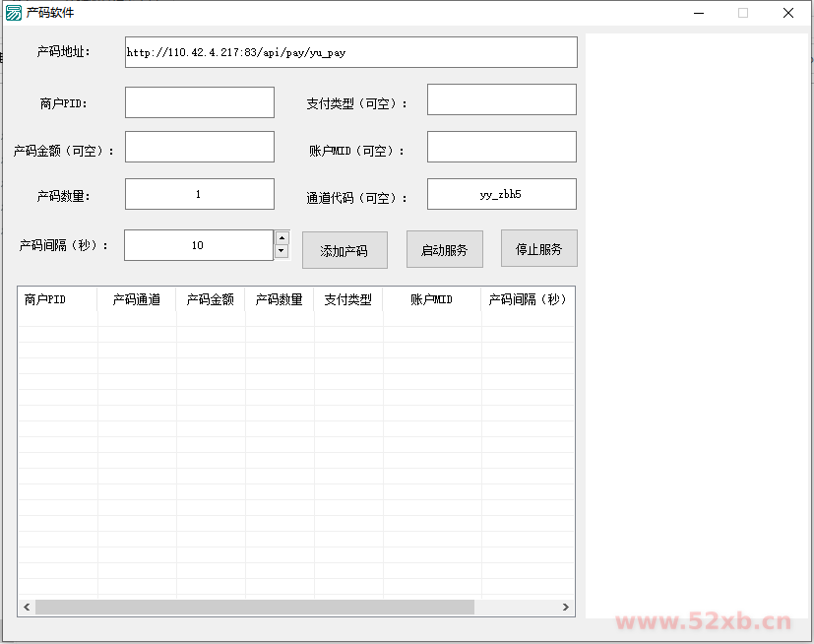Screen dimensions: 814x644
Task: Select the 通道代码 field containing yy_zbh5
Action: pos(501,194)
